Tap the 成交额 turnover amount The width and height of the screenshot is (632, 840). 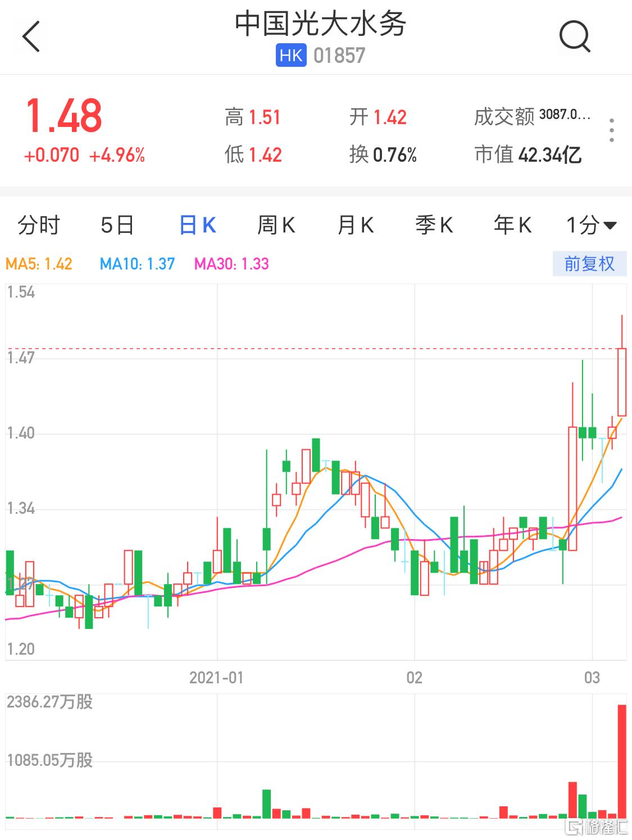532,117
